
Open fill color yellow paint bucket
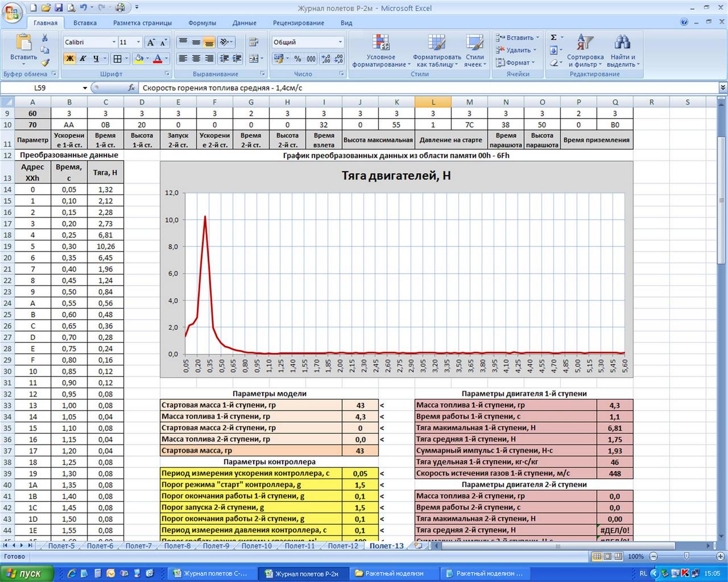pos(138,59)
